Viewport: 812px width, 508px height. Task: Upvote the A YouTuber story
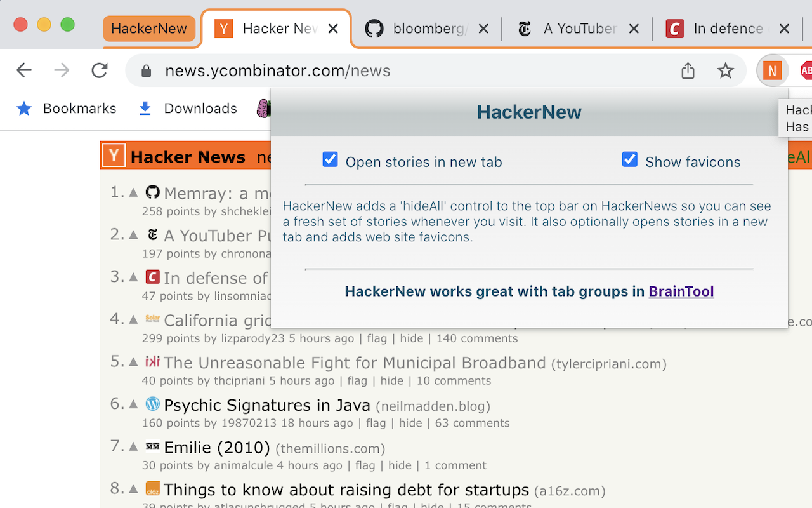click(133, 235)
